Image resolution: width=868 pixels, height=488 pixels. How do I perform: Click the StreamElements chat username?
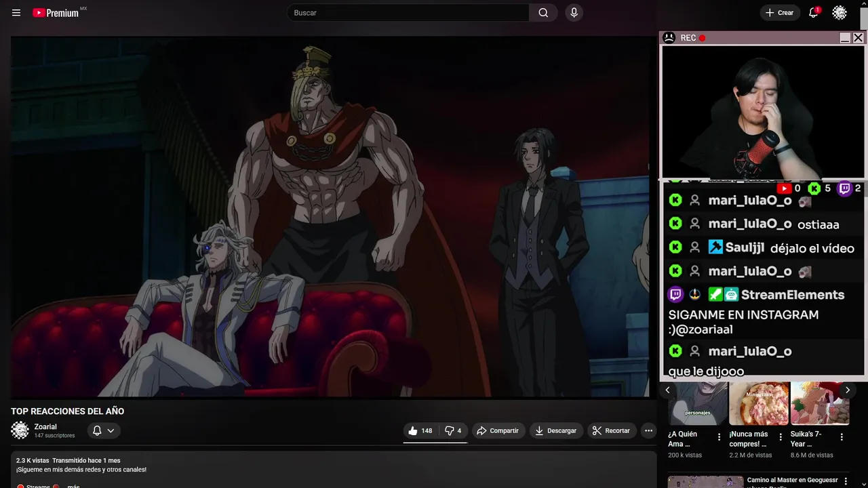(793, 295)
